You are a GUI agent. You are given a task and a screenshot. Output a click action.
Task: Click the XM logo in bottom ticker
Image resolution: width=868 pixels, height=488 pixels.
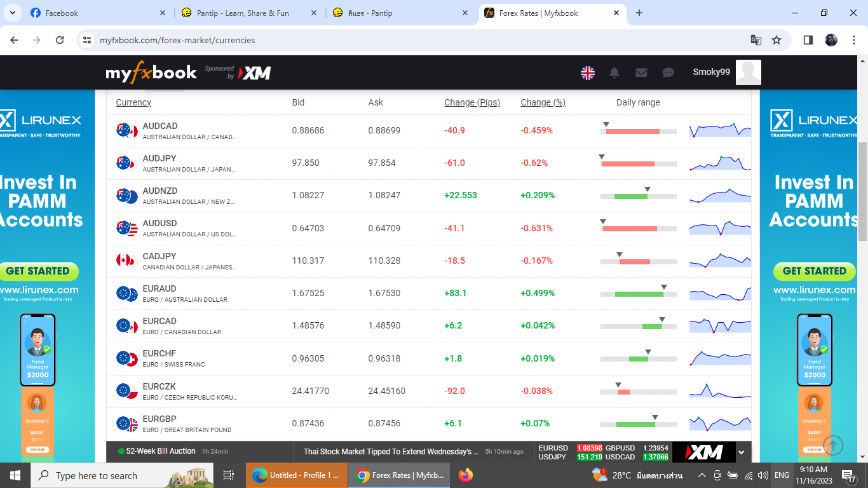tap(703, 452)
